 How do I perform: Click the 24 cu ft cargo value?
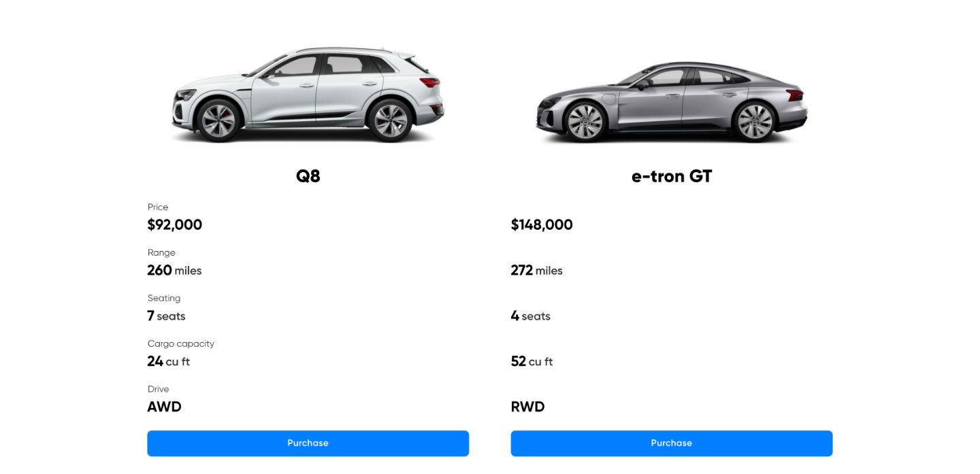(169, 362)
